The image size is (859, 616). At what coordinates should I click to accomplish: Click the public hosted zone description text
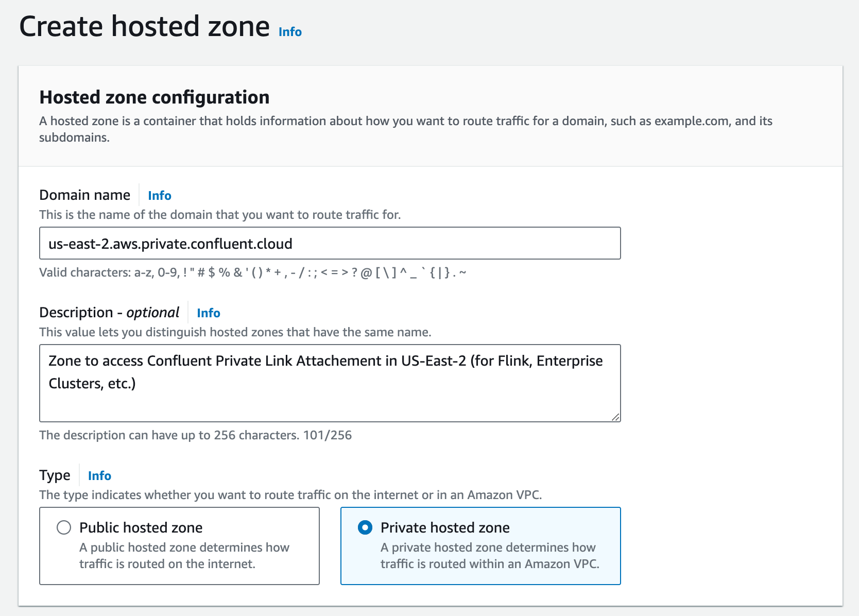pyautogui.click(x=184, y=556)
